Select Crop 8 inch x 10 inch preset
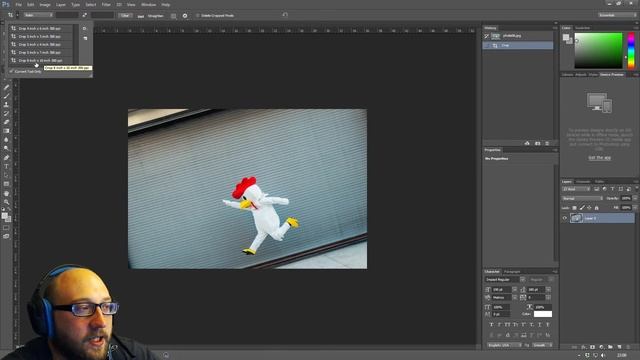This screenshot has height=360, width=640. (40, 60)
